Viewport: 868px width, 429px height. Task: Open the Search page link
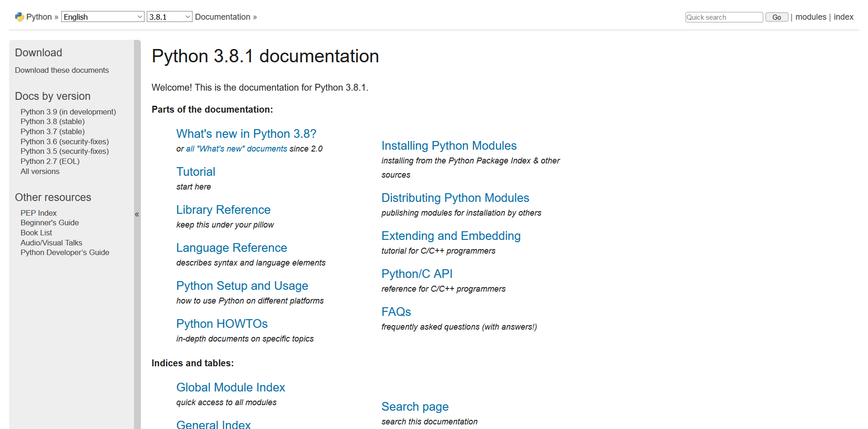(415, 407)
